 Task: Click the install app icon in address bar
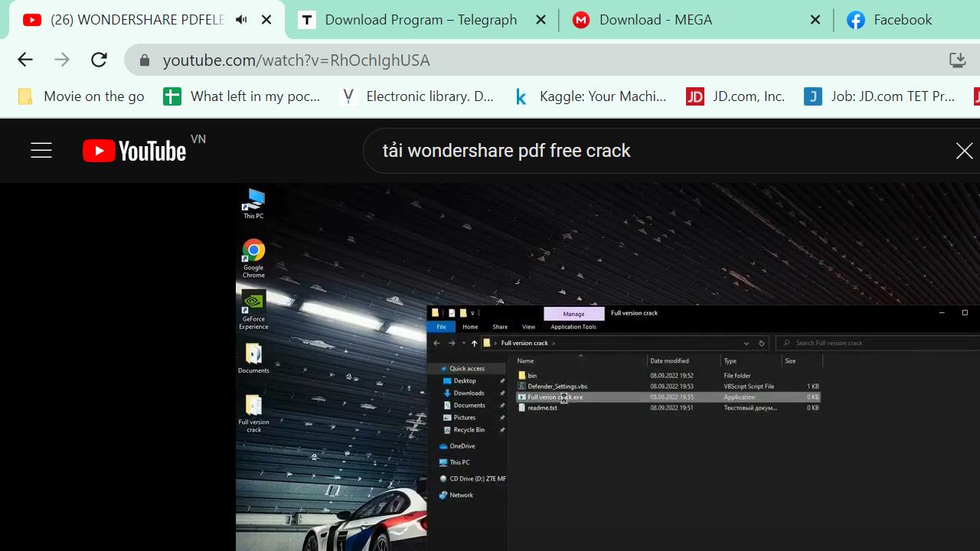[x=957, y=60]
